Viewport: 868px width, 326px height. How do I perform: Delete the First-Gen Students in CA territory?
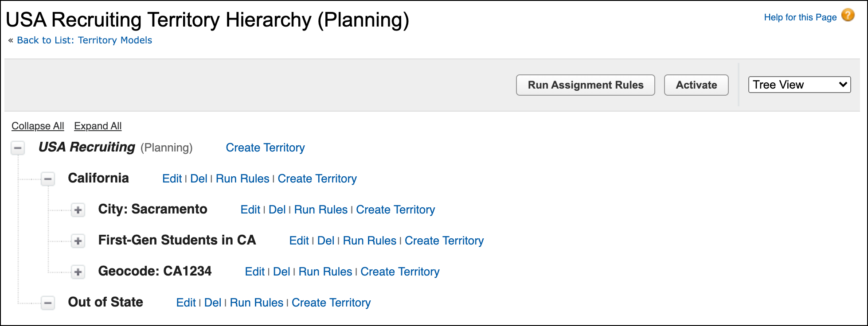click(326, 241)
